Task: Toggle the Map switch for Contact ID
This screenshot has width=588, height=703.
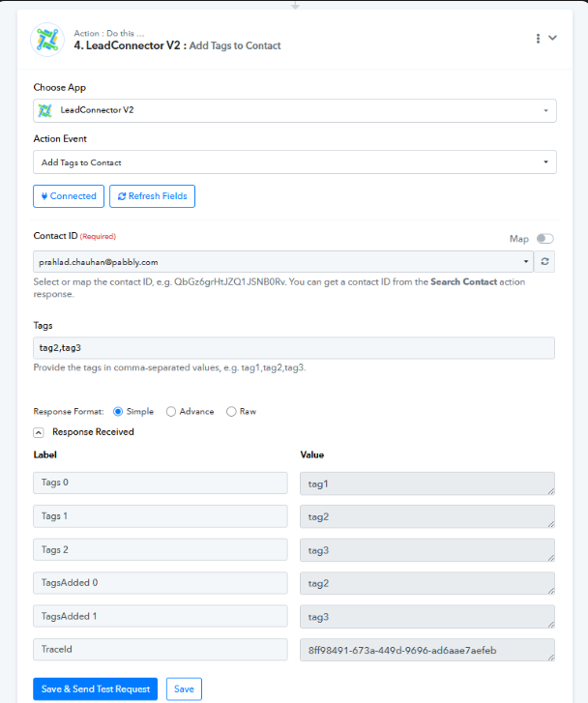Action: pyautogui.click(x=544, y=239)
